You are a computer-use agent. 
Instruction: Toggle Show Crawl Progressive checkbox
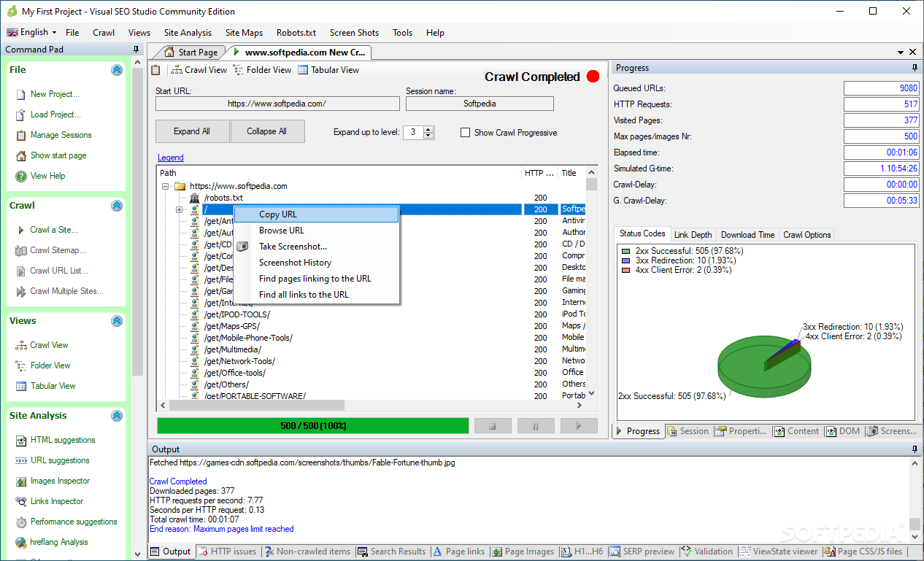465,133
